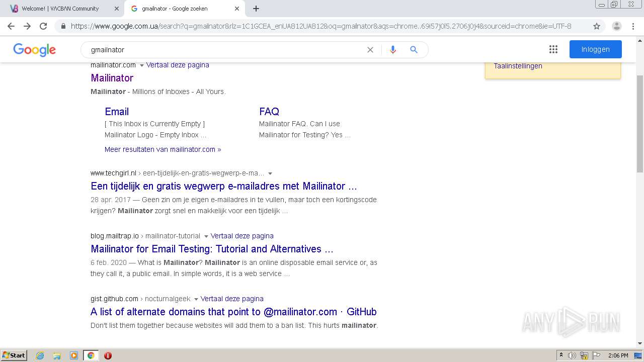Translate the gist.github.com result page
This screenshot has width=644, height=362.
[x=232, y=299]
